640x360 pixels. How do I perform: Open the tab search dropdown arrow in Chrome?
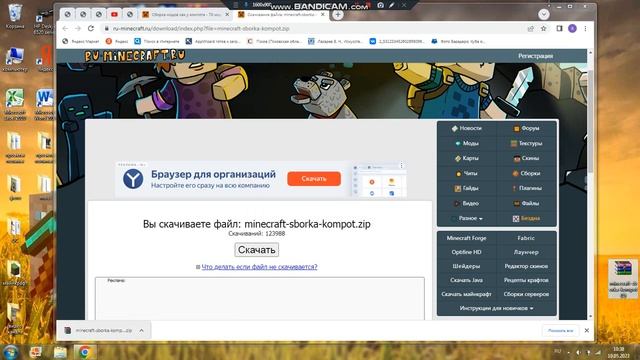pyautogui.click(x=544, y=15)
